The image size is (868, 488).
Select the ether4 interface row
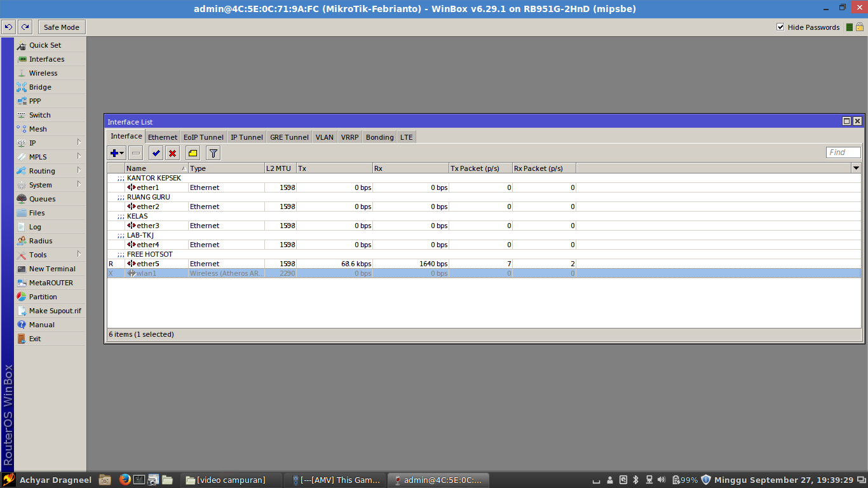[484, 245]
